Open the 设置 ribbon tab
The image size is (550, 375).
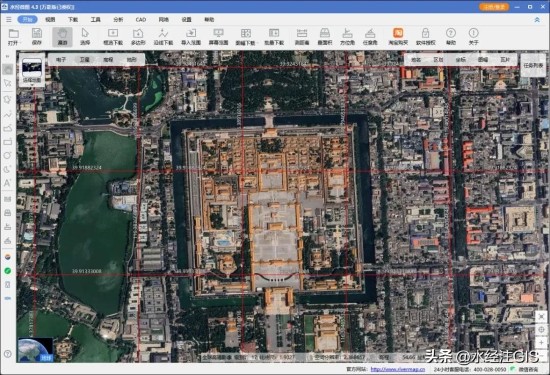[x=187, y=20]
